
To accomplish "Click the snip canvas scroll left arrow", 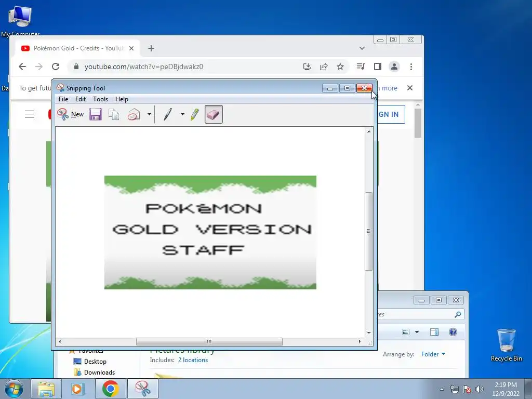I will (60, 341).
